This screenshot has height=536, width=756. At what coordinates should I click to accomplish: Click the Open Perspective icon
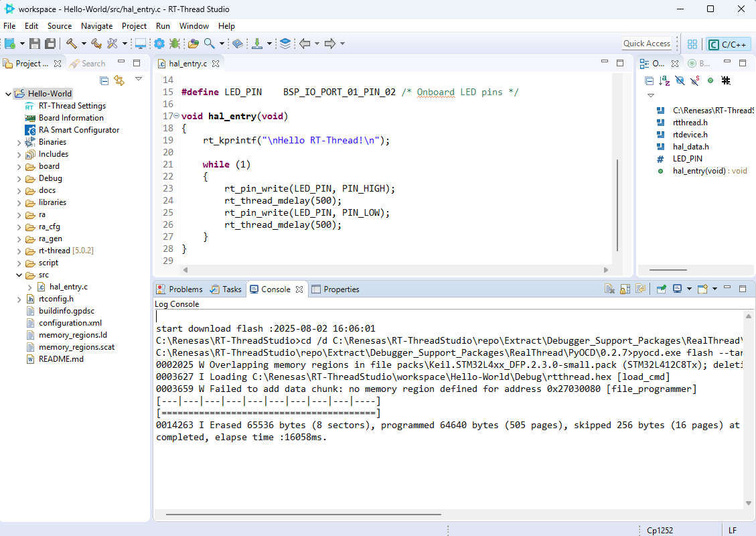[x=692, y=44]
